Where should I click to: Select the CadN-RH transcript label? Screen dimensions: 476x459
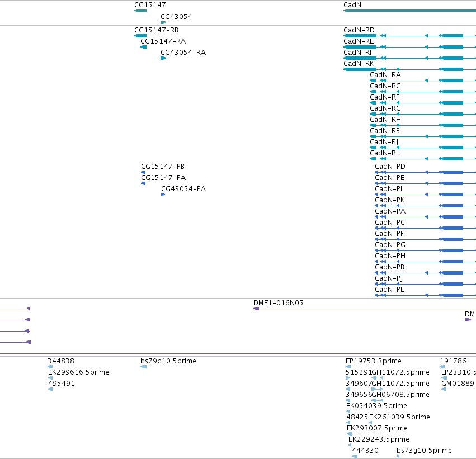385,120
